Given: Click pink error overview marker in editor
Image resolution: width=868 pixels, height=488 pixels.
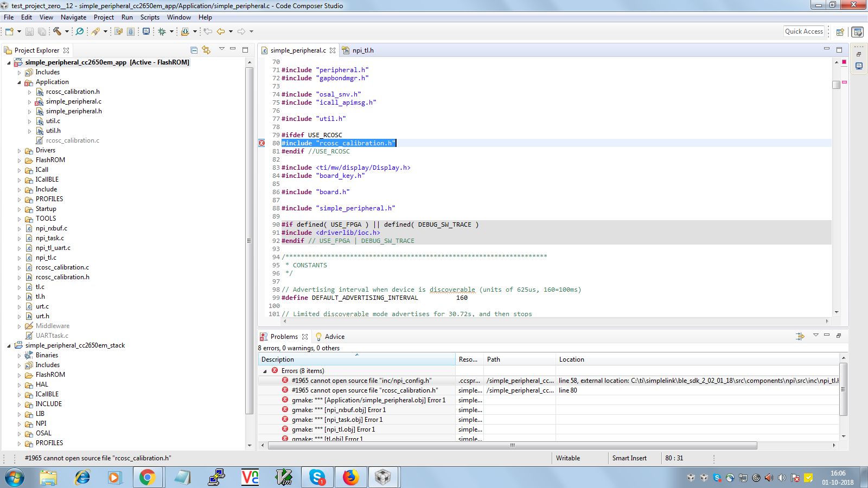Looking at the screenshot, I should click(844, 82).
